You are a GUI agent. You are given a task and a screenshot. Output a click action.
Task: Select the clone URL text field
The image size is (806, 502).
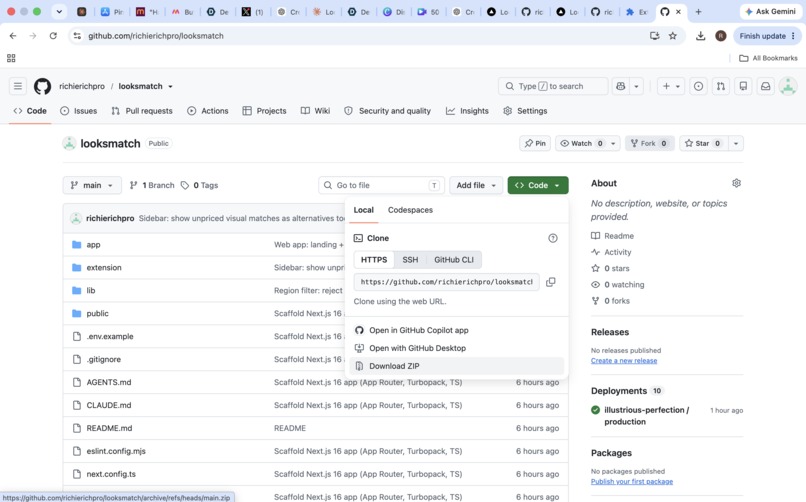[446, 282]
